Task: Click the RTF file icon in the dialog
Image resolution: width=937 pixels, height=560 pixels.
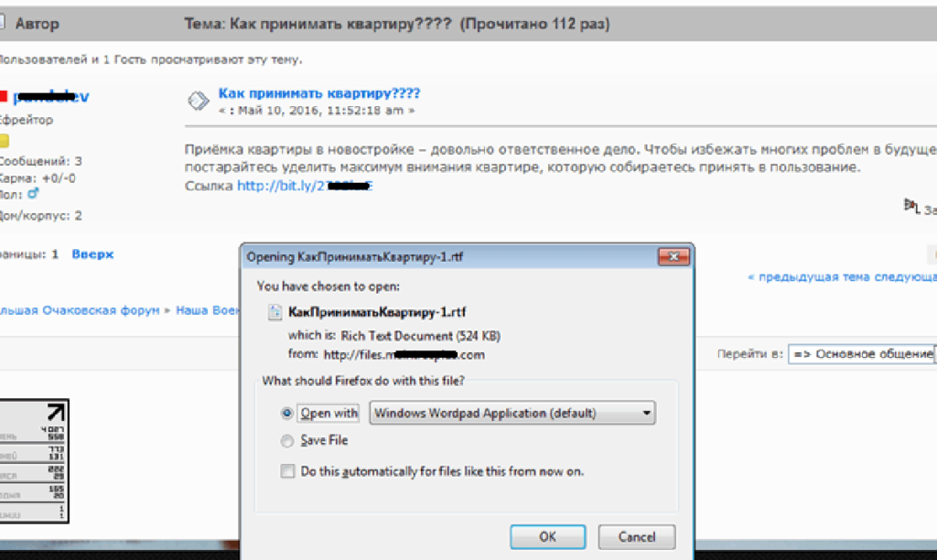Action: tap(275, 312)
